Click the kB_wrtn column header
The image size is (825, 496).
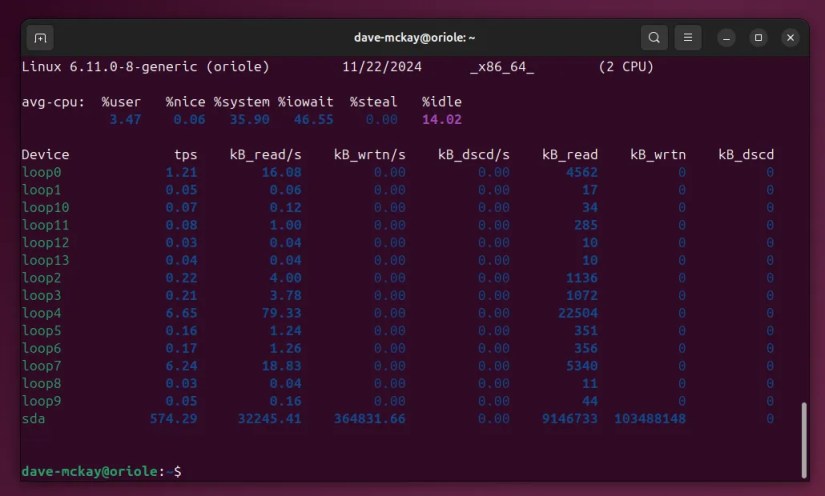(x=658, y=155)
